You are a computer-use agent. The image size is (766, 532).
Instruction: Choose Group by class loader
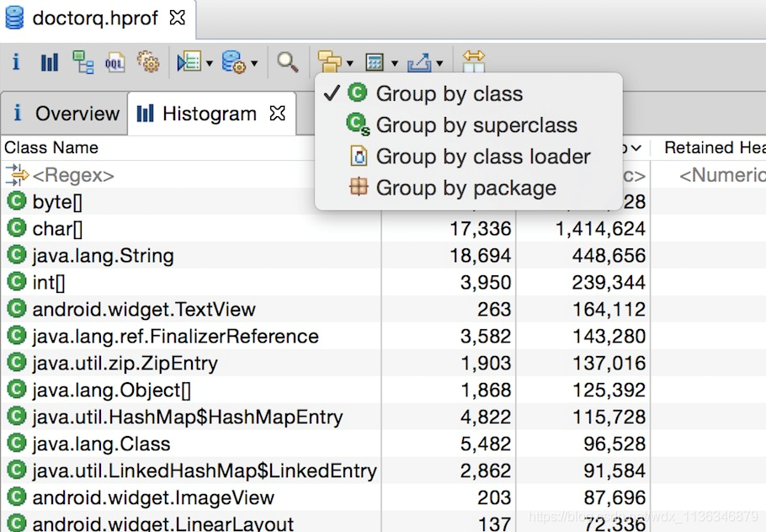(482, 157)
